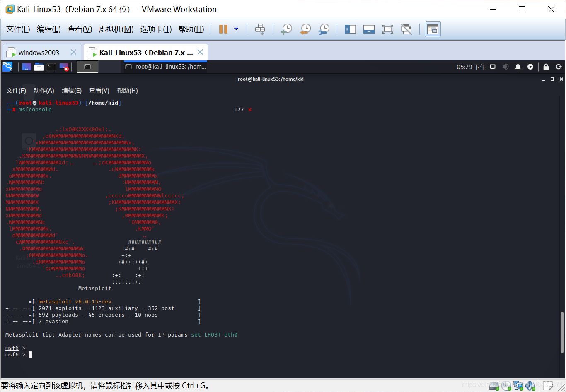566x392 pixels.
Task: Click the hard disk status icon in VMware bar
Action: pyautogui.click(x=494, y=386)
